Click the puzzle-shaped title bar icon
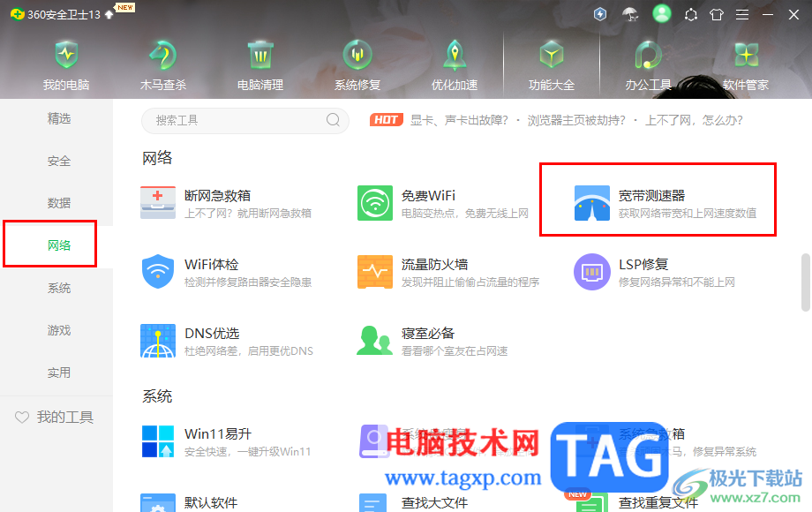 (x=691, y=14)
